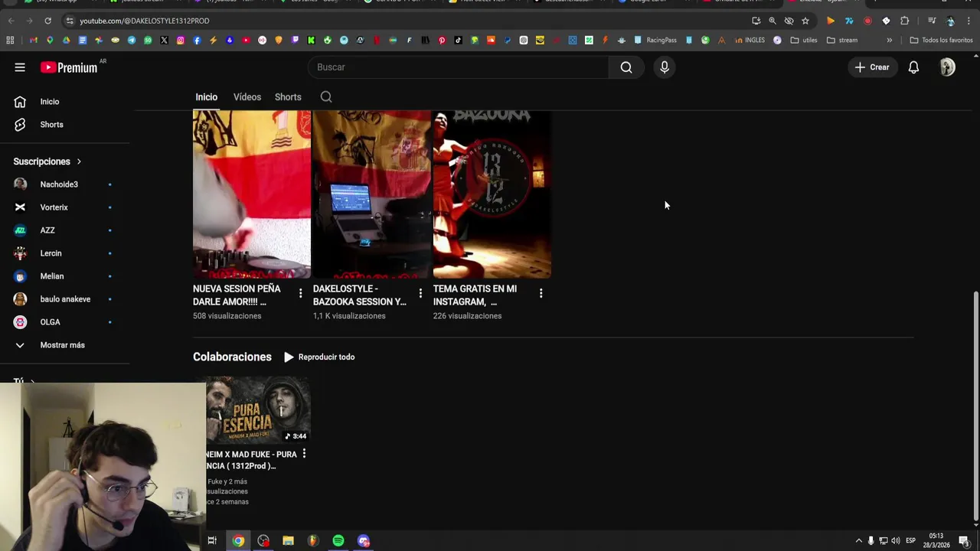This screenshot has width=980, height=551.
Task: Open Chrome apps grid shortcut
Action: pos(10,40)
